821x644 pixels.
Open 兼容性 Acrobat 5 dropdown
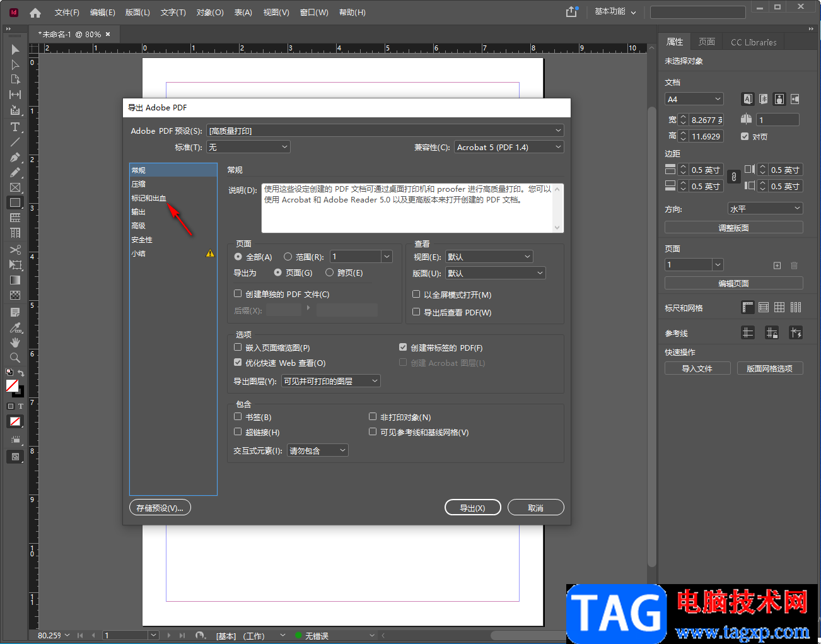point(509,147)
